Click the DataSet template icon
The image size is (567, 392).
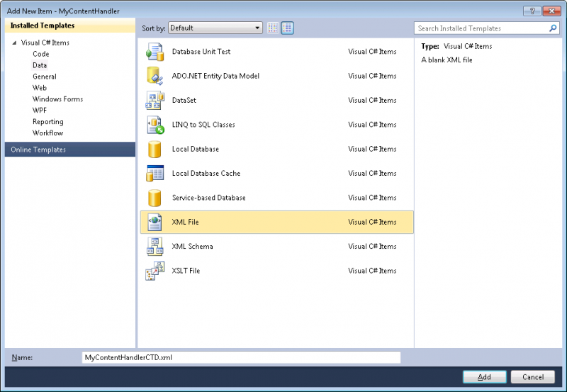pyautogui.click(x=155, y=100)
